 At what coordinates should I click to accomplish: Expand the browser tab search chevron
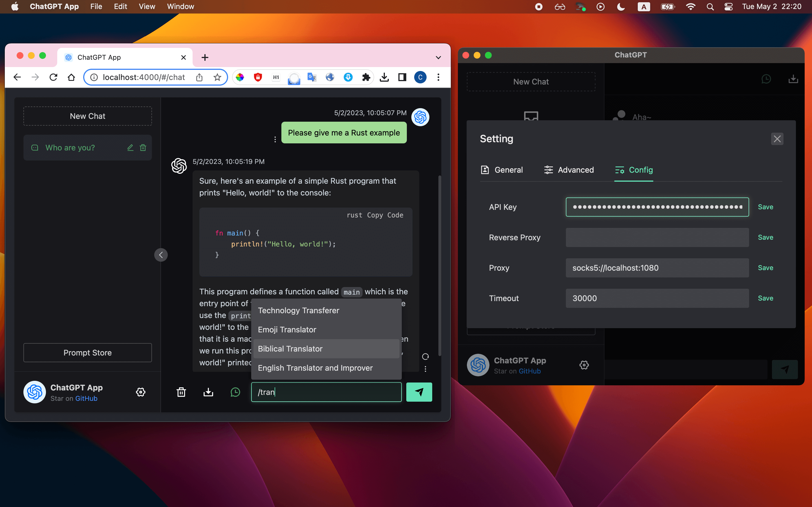tap(438, 57)
